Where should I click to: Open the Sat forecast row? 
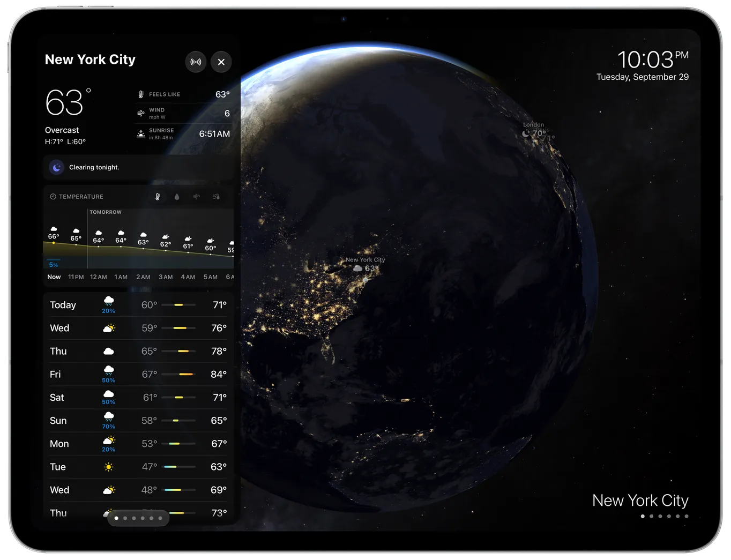click(138, 398)
